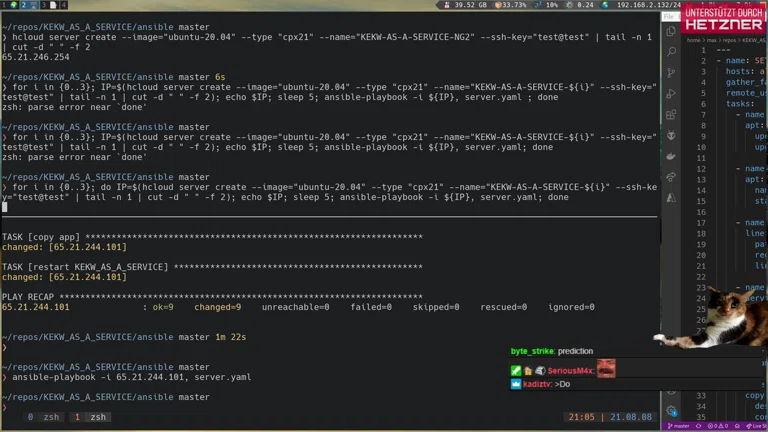Click memory usage 33.73% indicator
Viewport: 768px width, 432px height.
coord(511,5)
